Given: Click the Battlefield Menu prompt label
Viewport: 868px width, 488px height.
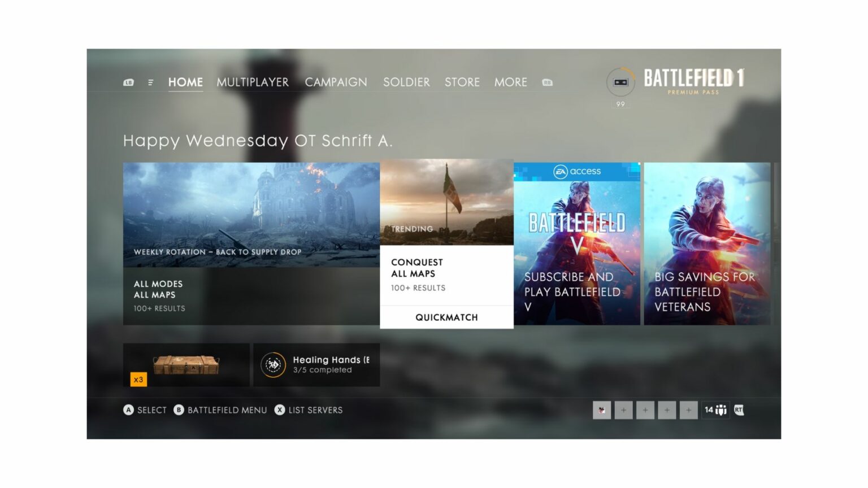Looking at the screenshot, I should click(227, 410).
